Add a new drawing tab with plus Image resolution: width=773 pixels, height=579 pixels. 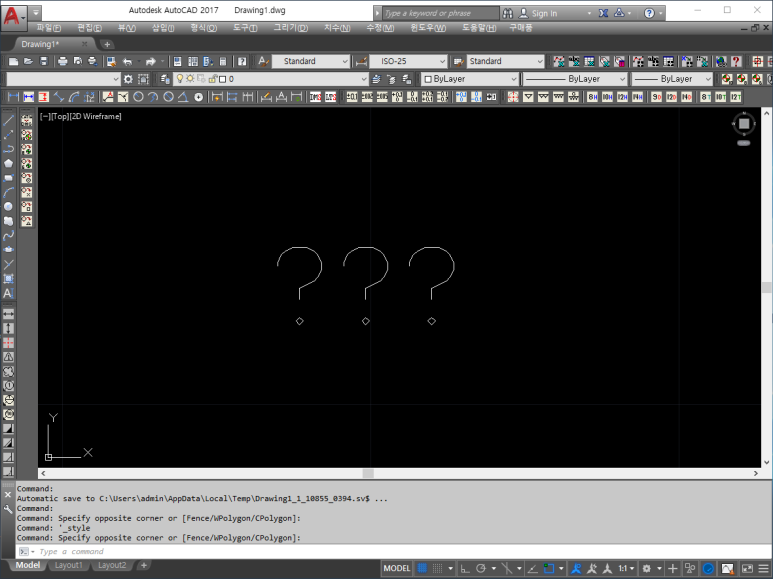pyautogui.click(x=107, y=44)
